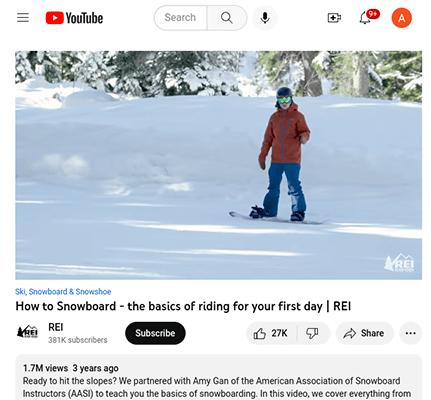Click the video player to pause
This screenshot has width=431, height=400.
[x=218, y=165]
